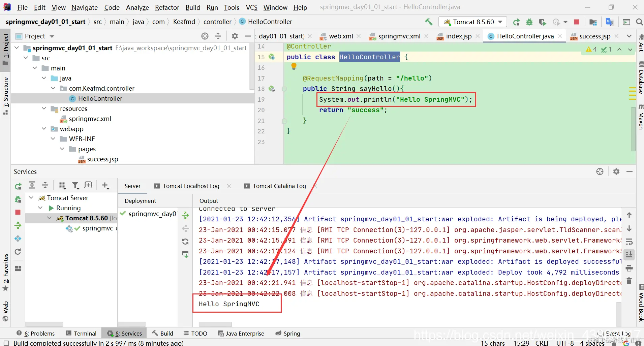
Task: Toggle scroll to end in console
Action: point(629,255)
